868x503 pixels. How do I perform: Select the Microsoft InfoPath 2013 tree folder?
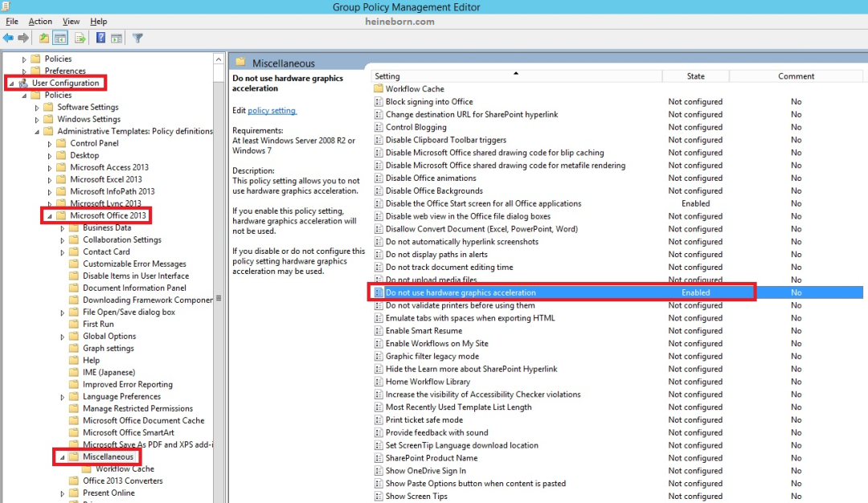(113, 191)
